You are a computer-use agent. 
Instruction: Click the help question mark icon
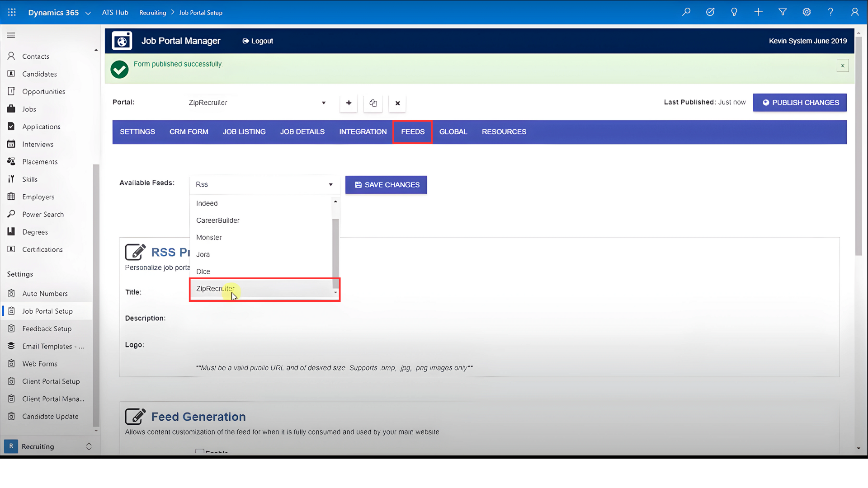pyautogui.click(x=830, y=12)
